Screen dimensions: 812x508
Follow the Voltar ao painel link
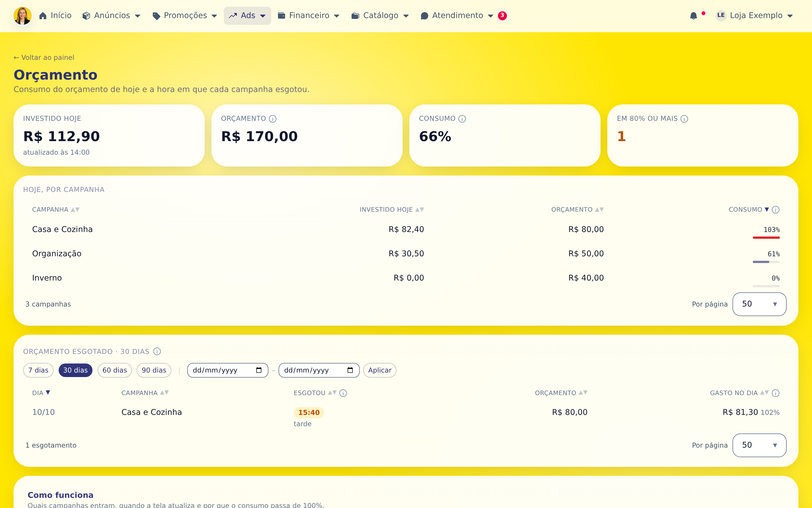point(44,58)
